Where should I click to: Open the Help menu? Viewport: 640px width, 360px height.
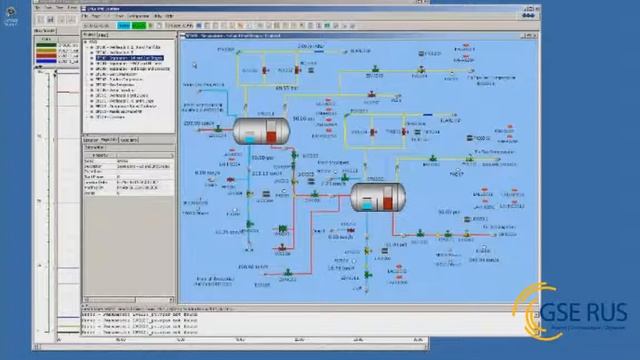(x=169, y=16)
